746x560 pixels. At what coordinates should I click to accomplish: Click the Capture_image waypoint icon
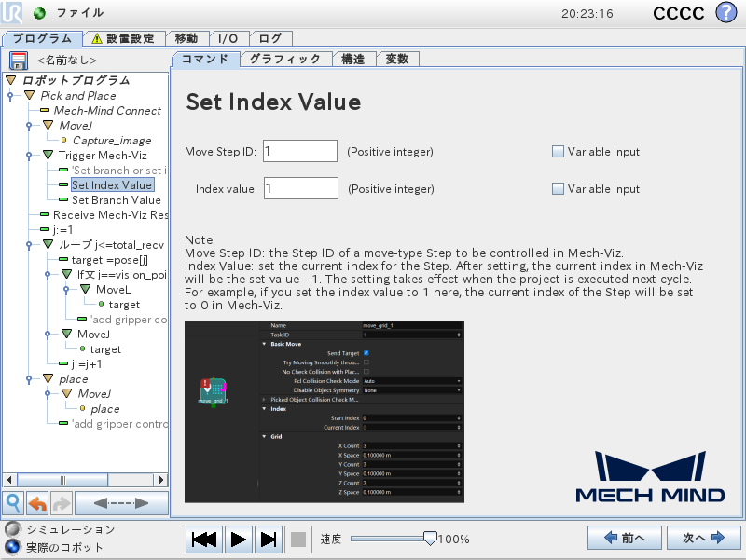point(63,140)
